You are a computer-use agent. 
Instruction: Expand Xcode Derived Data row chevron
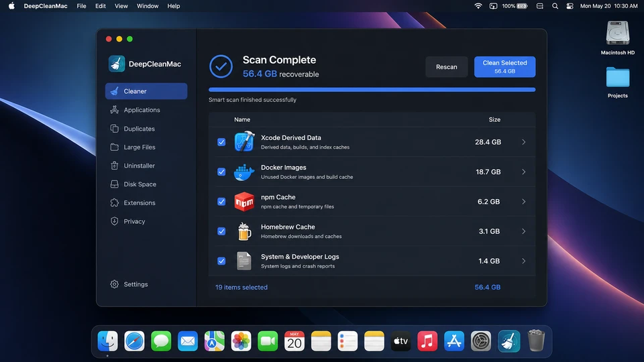pyautogui.click(x=524, y=142)
